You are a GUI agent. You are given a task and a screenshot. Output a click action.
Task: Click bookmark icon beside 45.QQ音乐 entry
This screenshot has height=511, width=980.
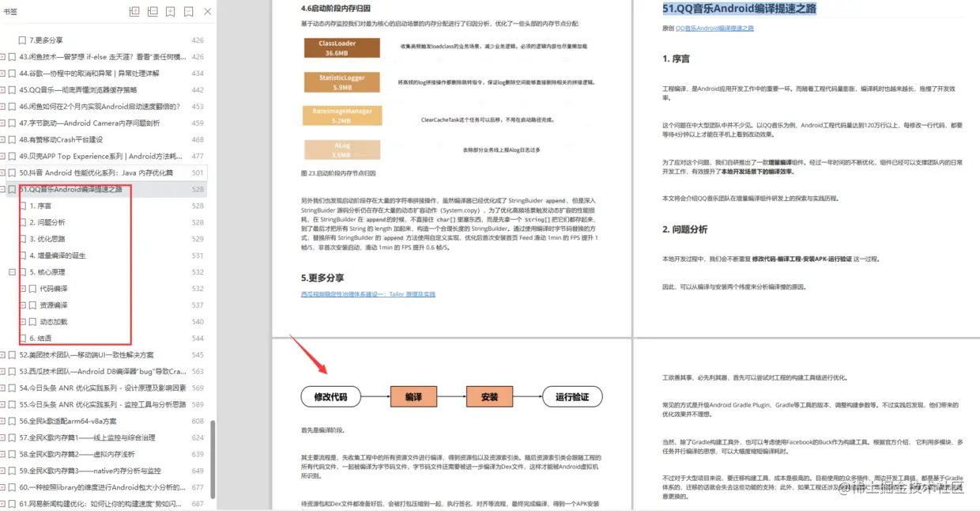[x=12, y=90]
